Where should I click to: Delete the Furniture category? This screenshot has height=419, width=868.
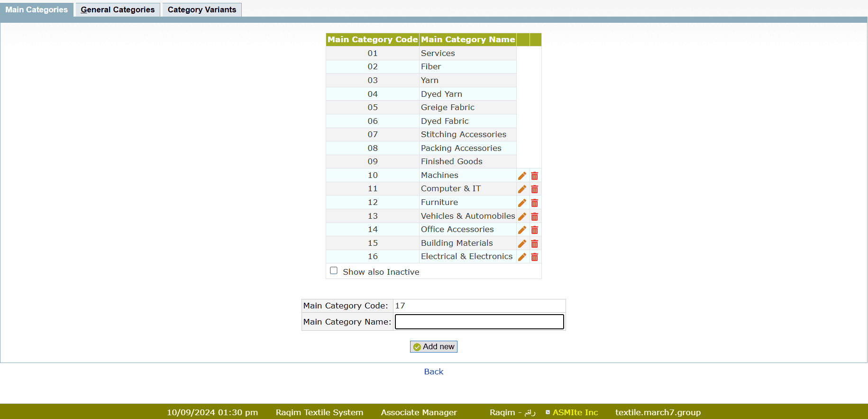(x=535, y=203)
